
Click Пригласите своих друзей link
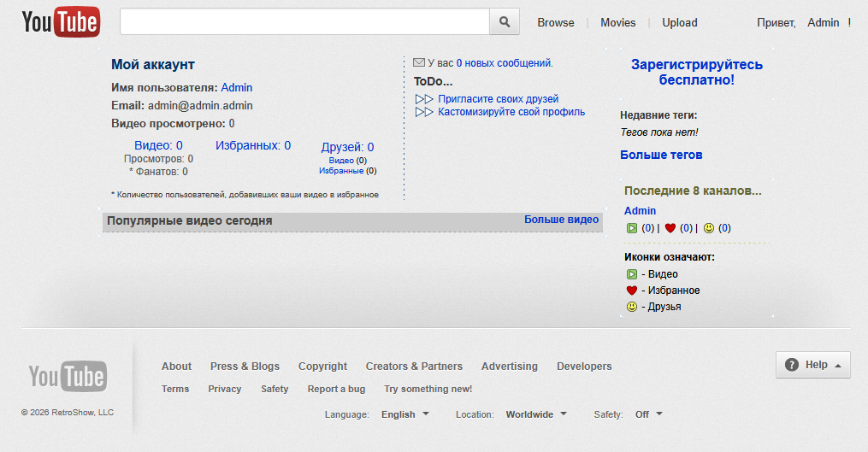499,99
